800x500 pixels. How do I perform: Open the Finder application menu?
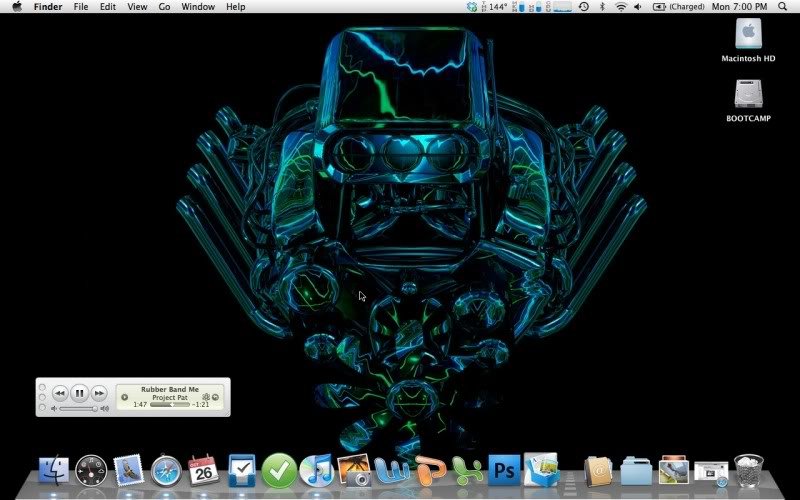48,7
